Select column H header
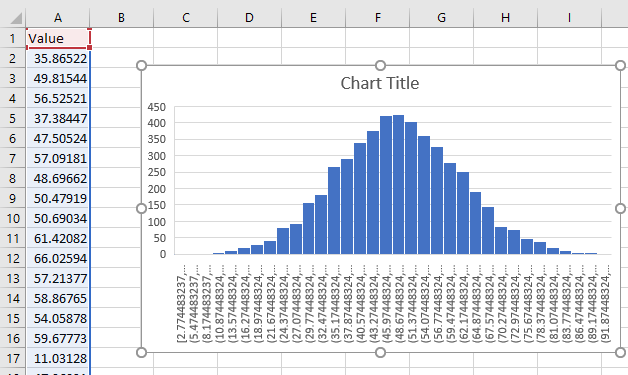Viewport: 628px width, 375px height. click(x=505, y=18)
